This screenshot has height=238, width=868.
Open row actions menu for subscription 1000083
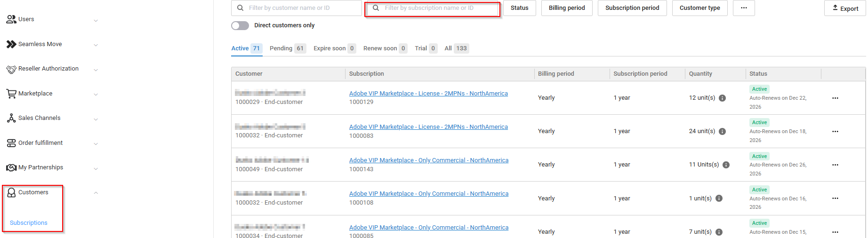(x=835, y=132)
